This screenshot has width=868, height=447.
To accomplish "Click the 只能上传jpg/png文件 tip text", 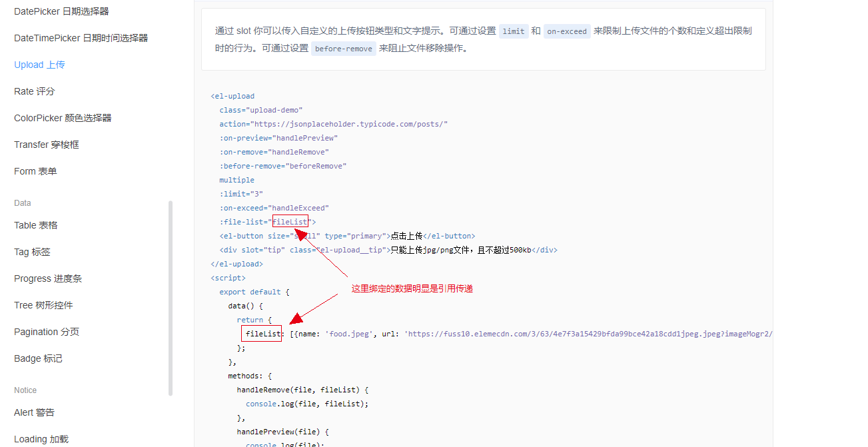I will (x=461, y=250).
